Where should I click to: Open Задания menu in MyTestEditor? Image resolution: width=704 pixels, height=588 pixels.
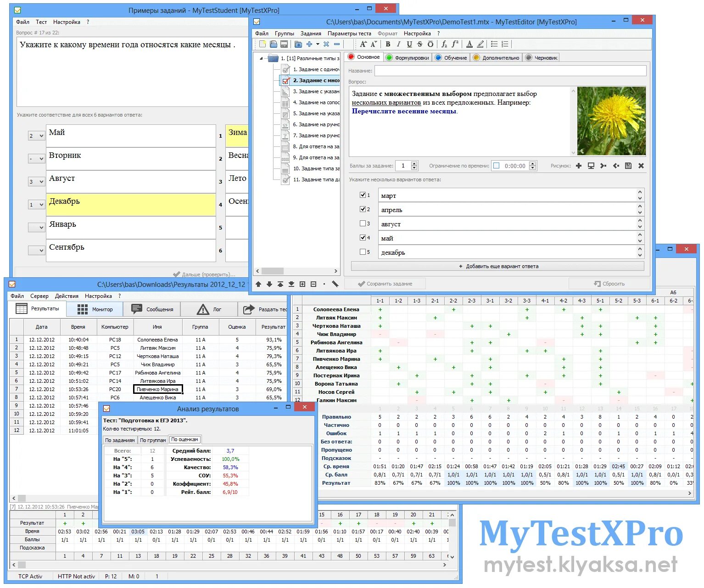[311, 34]
